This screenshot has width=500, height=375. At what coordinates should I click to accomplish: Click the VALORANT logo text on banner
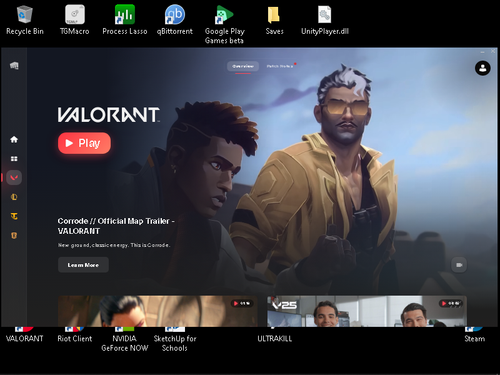tap(109, 115)
